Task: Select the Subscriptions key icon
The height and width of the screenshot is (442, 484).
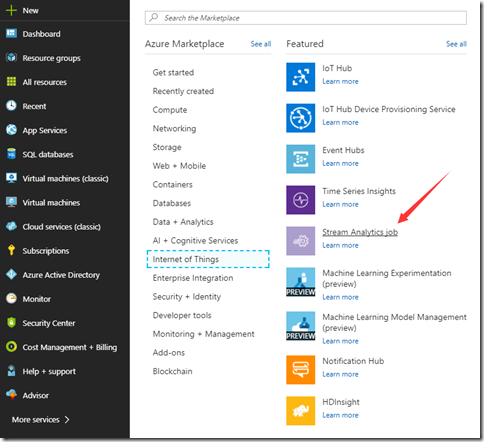Action: pyautogui.click(x=11, y=250)
